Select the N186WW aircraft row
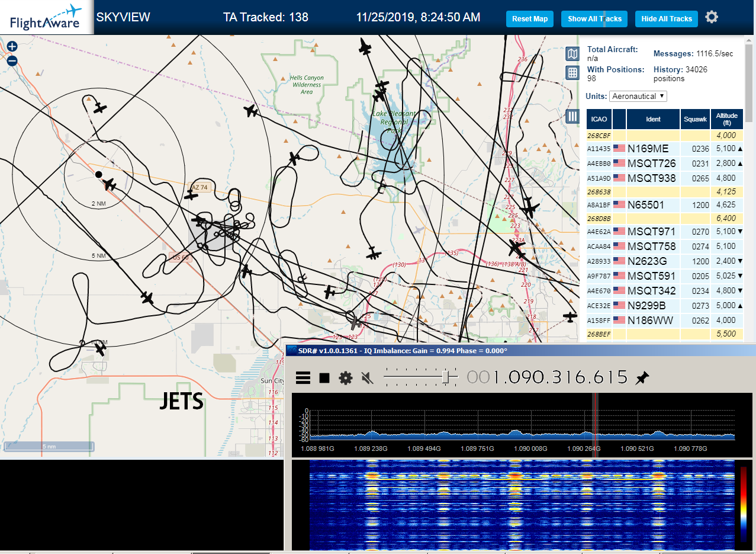This screenshot has width=756, height=554. pyautogui.click(x=664, y=321)
